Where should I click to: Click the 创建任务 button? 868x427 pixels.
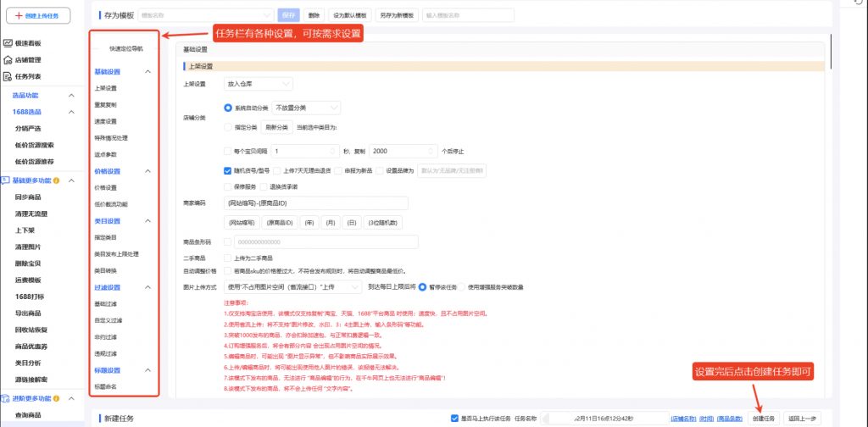click(x=764, y=419)
